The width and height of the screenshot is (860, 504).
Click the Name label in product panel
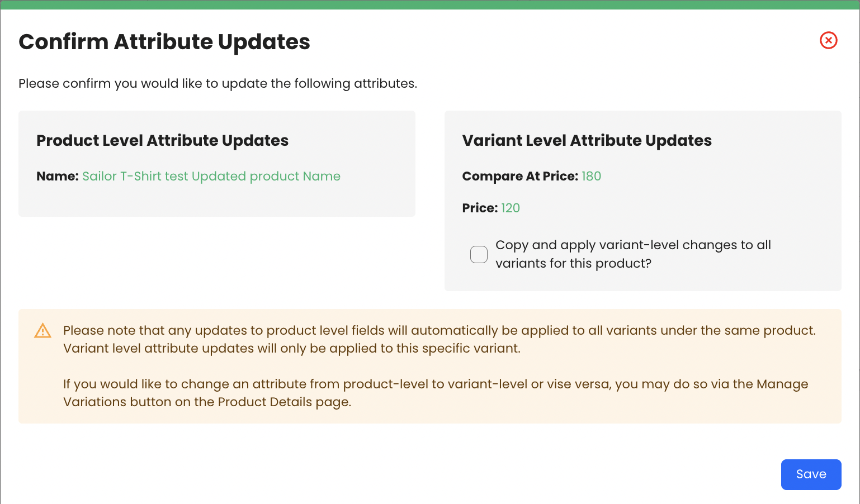(x=57, y=176)
